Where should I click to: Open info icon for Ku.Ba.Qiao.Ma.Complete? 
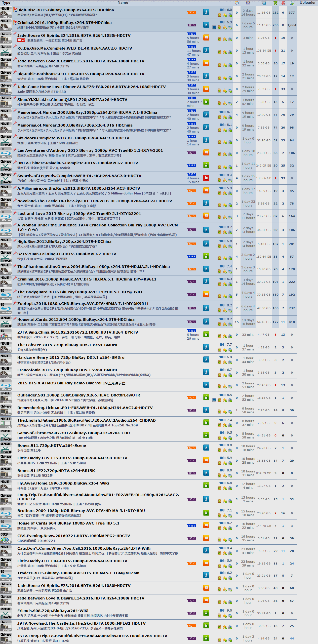[x=206, y=50]
